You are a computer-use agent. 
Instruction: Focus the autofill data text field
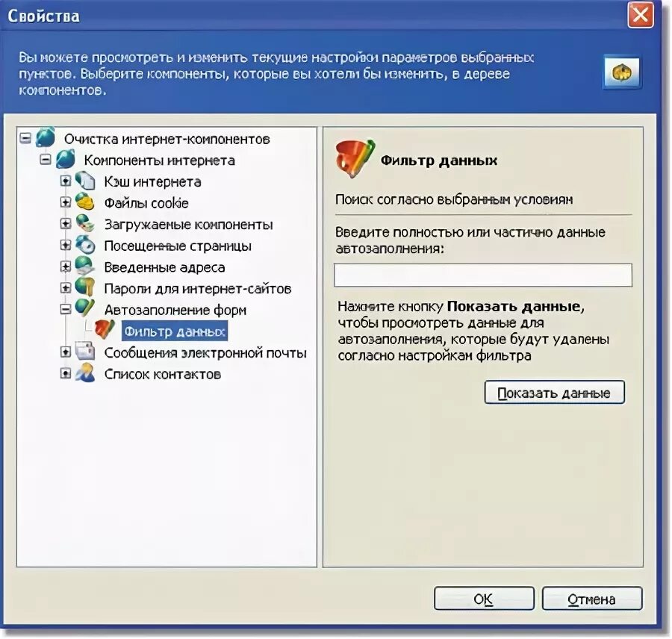click(x=483, y=275)
